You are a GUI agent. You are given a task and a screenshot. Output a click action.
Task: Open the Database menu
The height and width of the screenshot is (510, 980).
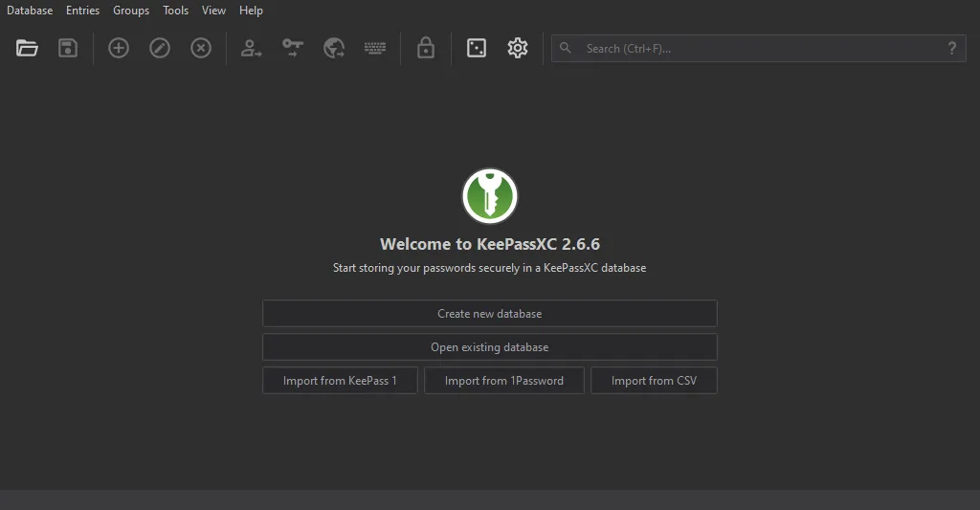(30, 11)
